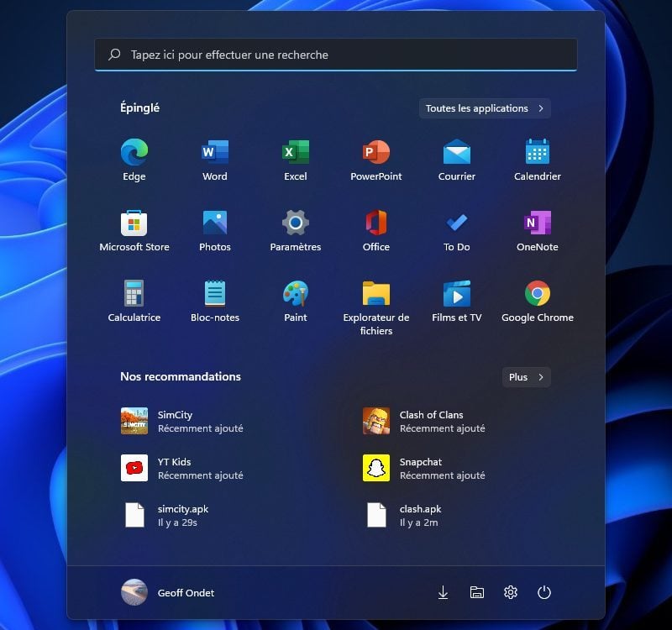Screen dimensions: 672x630
Task: Launch Microsoft Store
Action: [134, 230]
